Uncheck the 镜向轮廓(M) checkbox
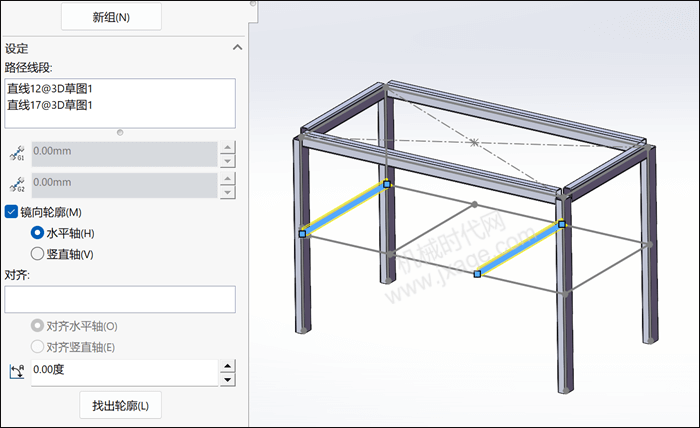Screen dimensions: 700x428 (11, 212)
